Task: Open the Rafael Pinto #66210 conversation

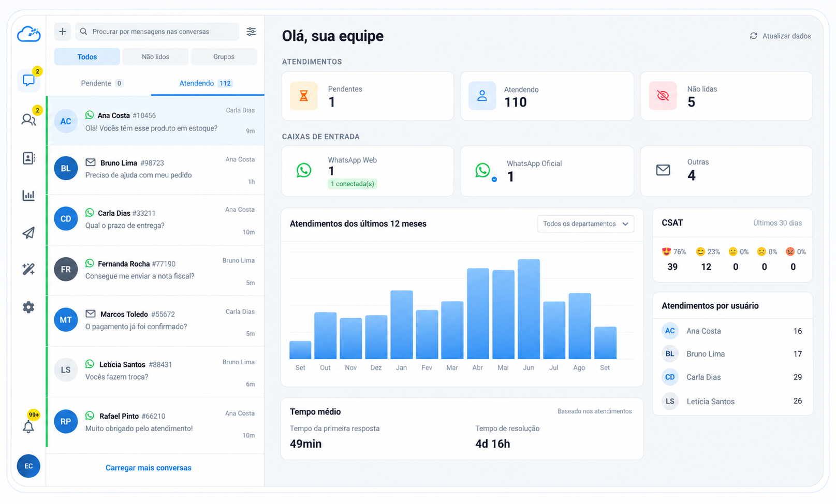Action: point(155,422)
